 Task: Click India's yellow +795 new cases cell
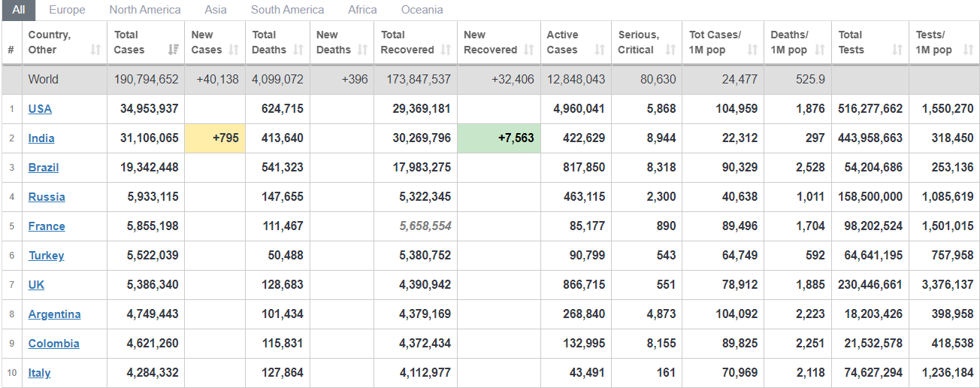[215, 138]
